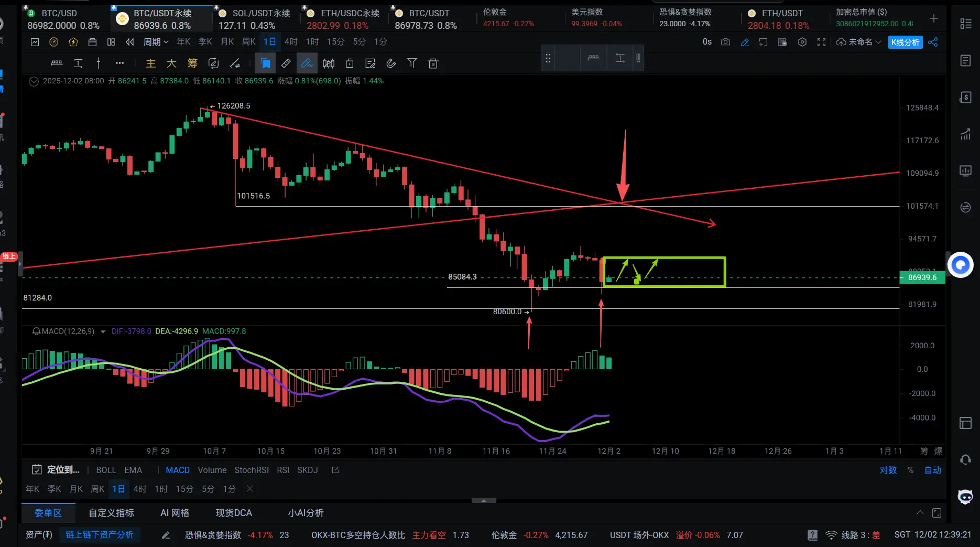
Task: Open the indicator pop-out icon after SKDJ
Action: pyautogui.click(x=335, y=470)
